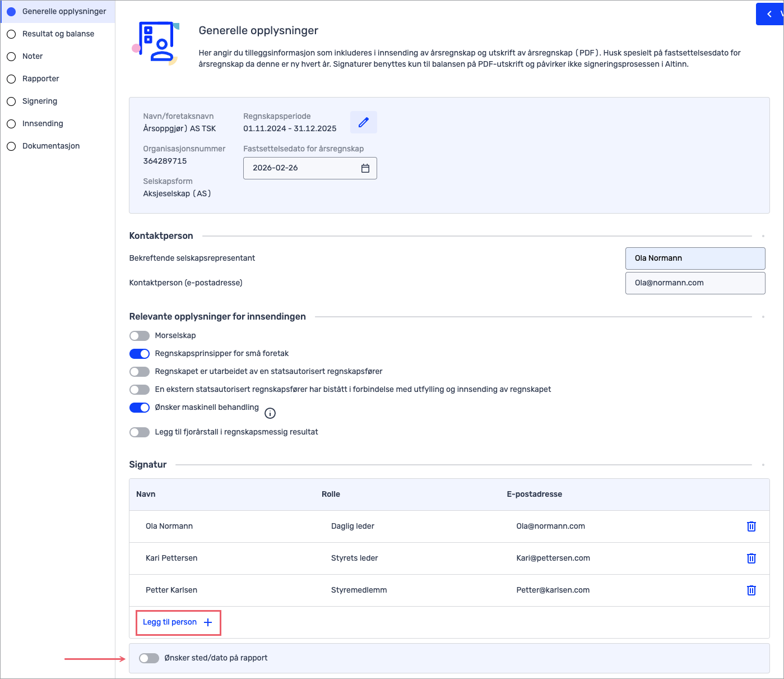Open Resultat og balanse step

58,34
